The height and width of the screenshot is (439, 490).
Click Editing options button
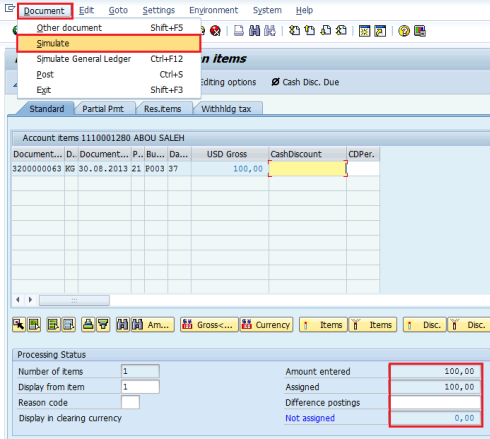coord(228,82)
